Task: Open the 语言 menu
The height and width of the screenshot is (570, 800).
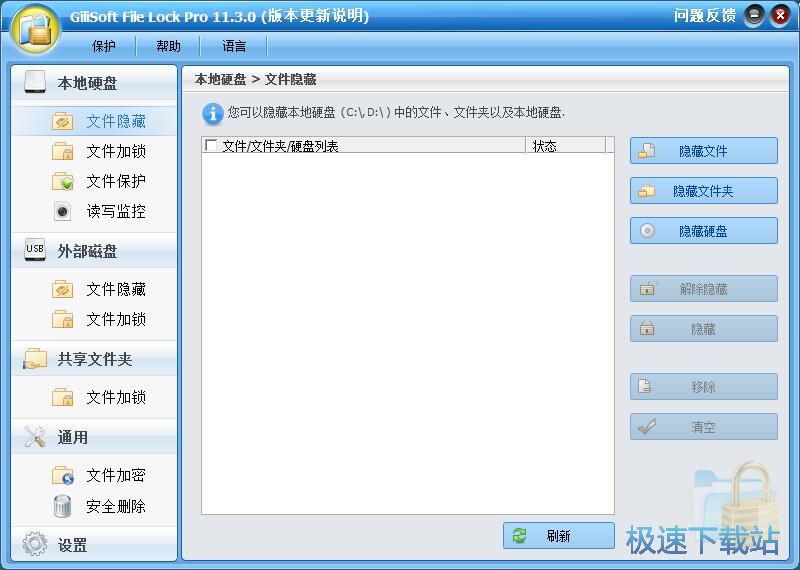Action: click(x=234, y=46)
